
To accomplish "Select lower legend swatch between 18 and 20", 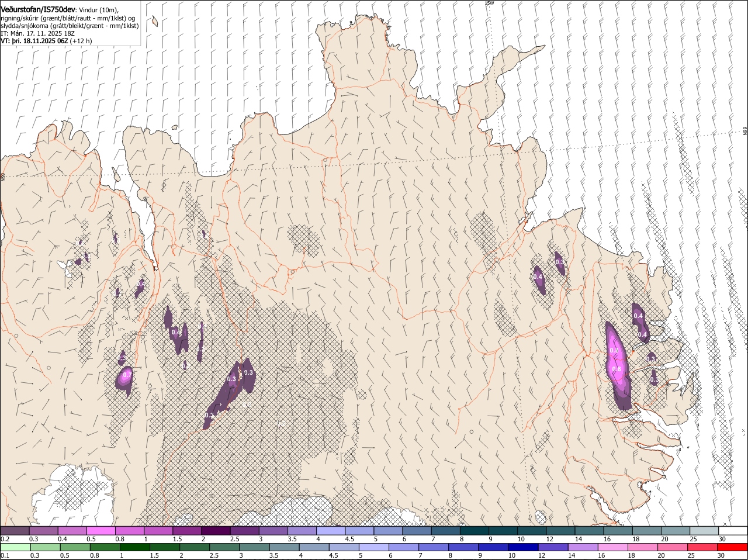I will click(x=643, y=547).
